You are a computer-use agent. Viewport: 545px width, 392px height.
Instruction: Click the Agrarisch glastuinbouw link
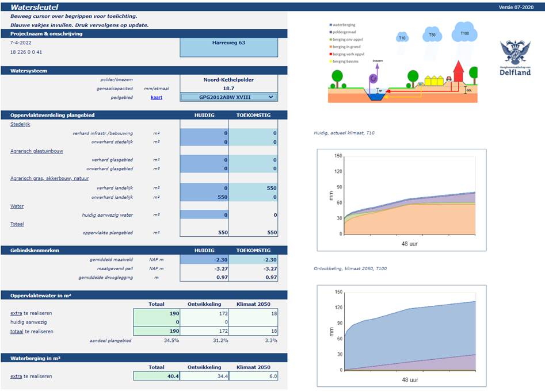(x=36, y=151)
